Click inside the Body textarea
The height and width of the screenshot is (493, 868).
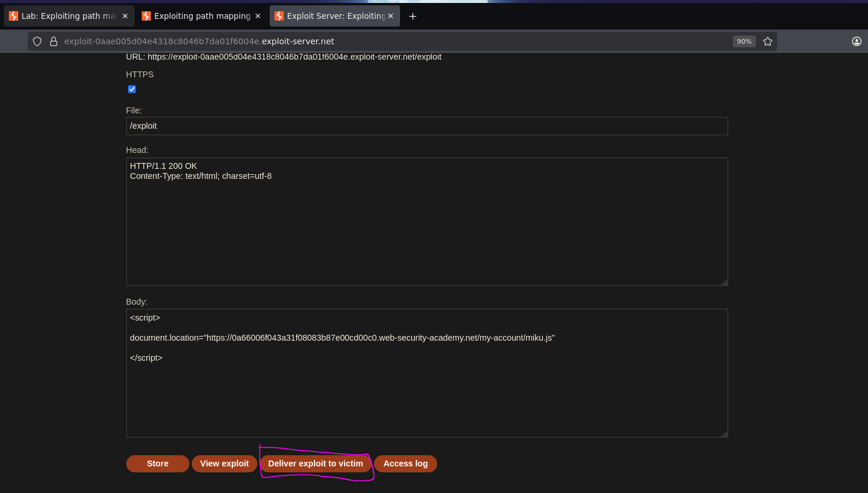click(x=427, y=373)
